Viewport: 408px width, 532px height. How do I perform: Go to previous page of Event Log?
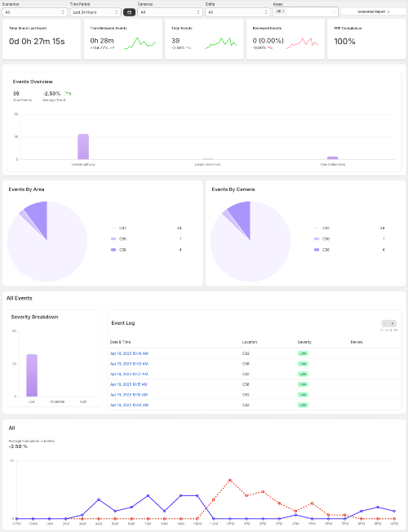(385, 323)
